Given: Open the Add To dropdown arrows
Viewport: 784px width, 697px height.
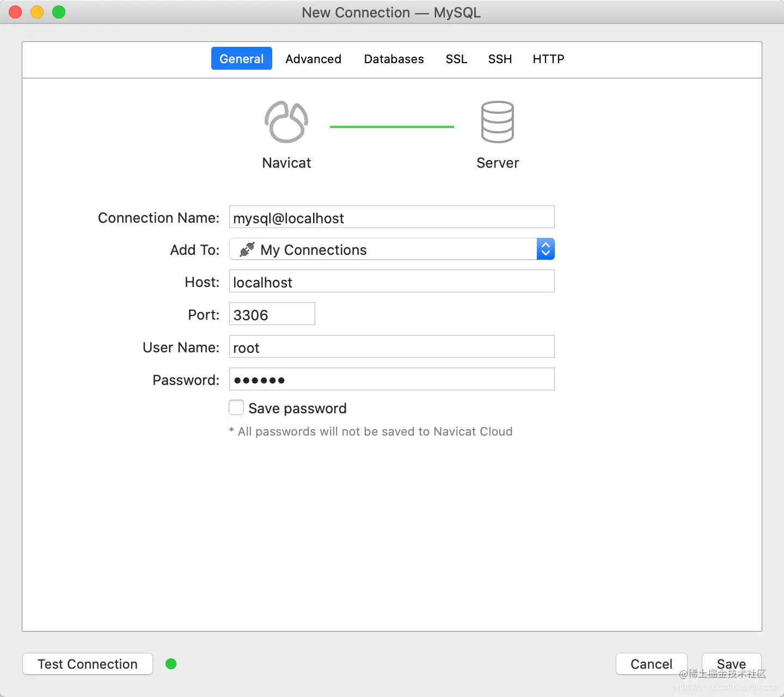Looking at the screenshot, I should click(546, 249).
